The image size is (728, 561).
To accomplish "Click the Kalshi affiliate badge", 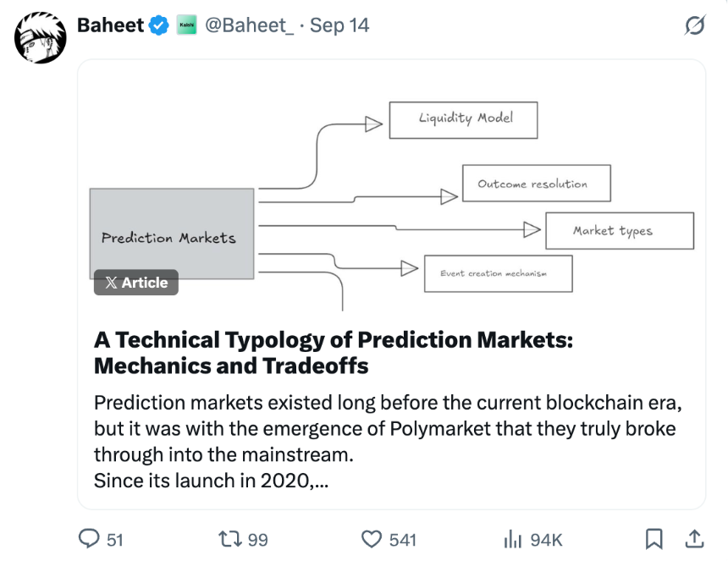I will tap(186, 25).
